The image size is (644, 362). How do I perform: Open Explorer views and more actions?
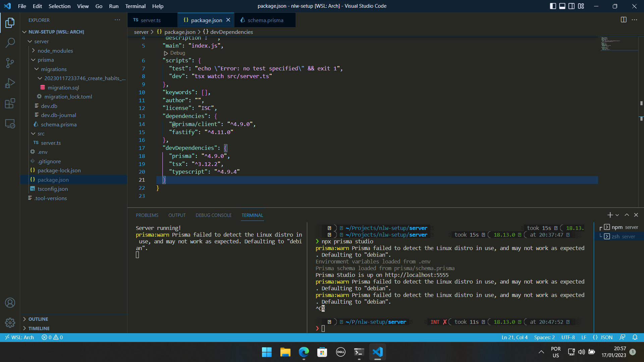117,20
